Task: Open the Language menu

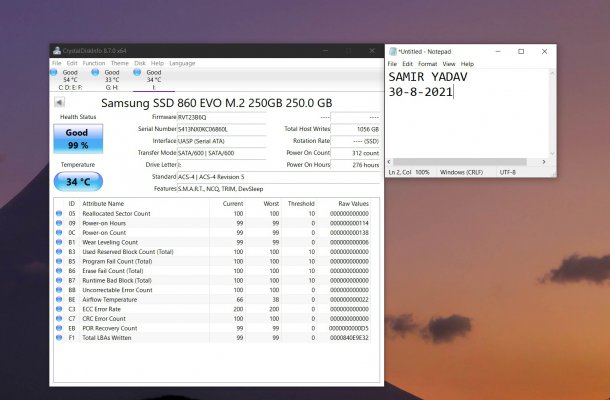Action: tap(182, 63)
